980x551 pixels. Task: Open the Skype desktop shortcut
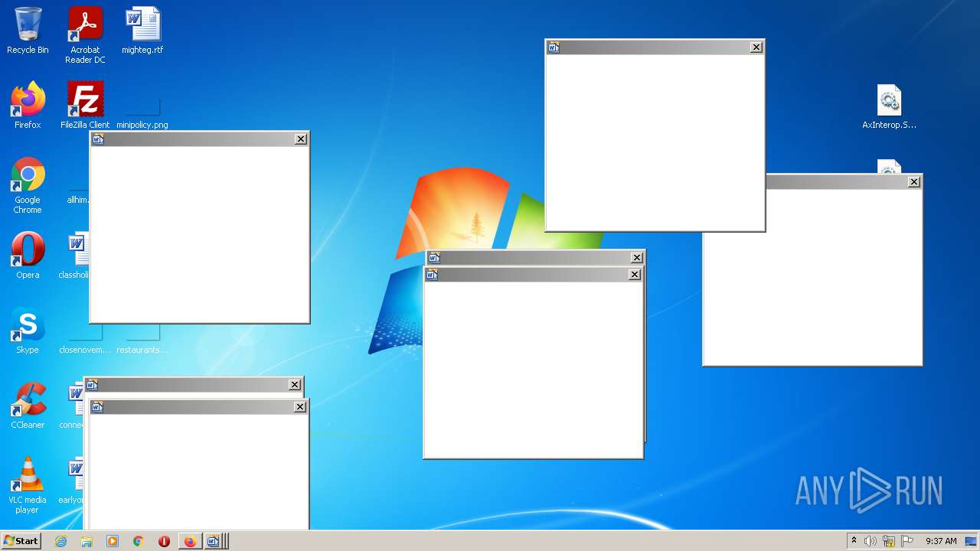28,331
